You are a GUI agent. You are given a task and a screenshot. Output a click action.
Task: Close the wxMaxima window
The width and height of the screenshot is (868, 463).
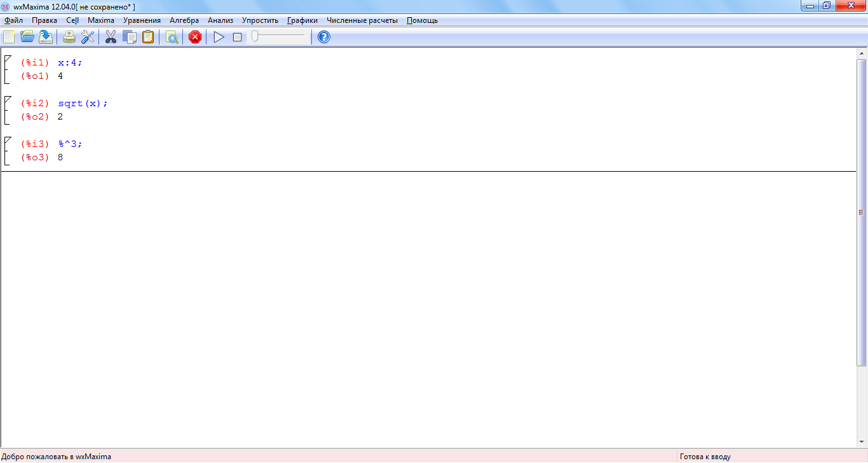(x=850, y=6)
